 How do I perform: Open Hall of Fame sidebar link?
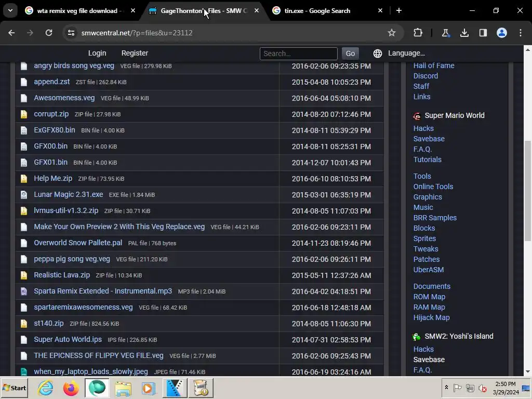(x=434, y=65)
